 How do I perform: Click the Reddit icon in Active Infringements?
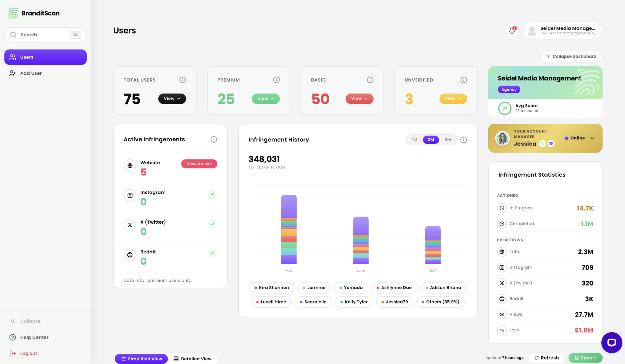coord(130,255)
